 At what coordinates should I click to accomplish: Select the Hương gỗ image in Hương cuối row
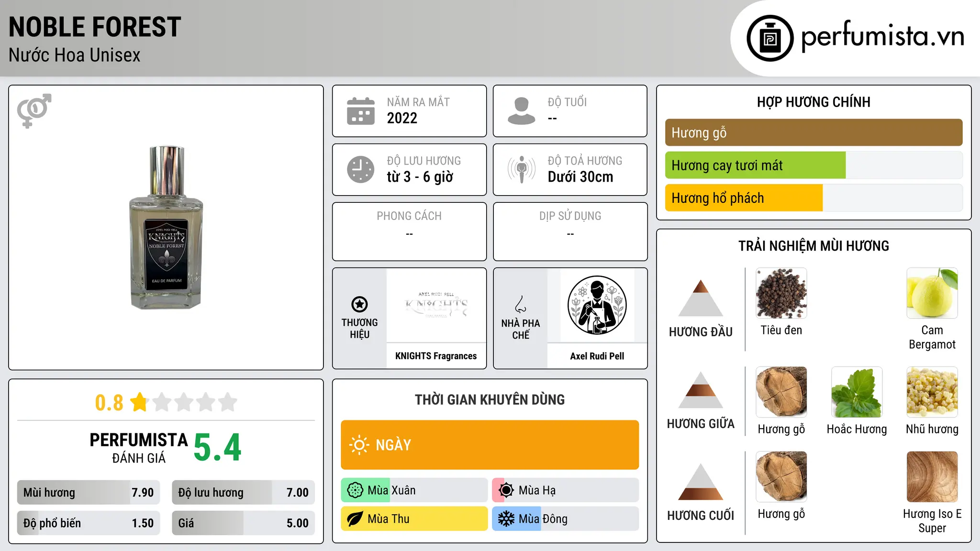[x=781, y=477]
